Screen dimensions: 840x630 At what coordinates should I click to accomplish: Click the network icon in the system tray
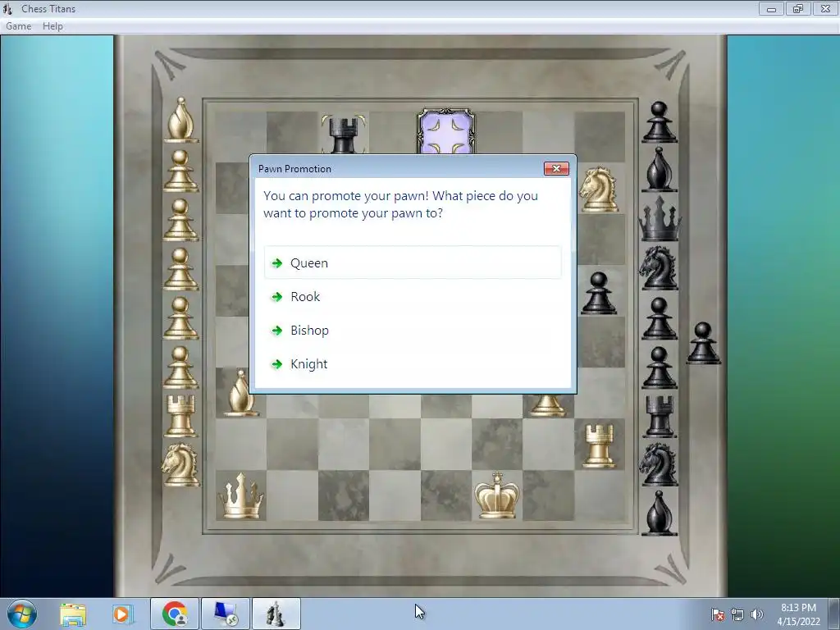click(737, 614)
